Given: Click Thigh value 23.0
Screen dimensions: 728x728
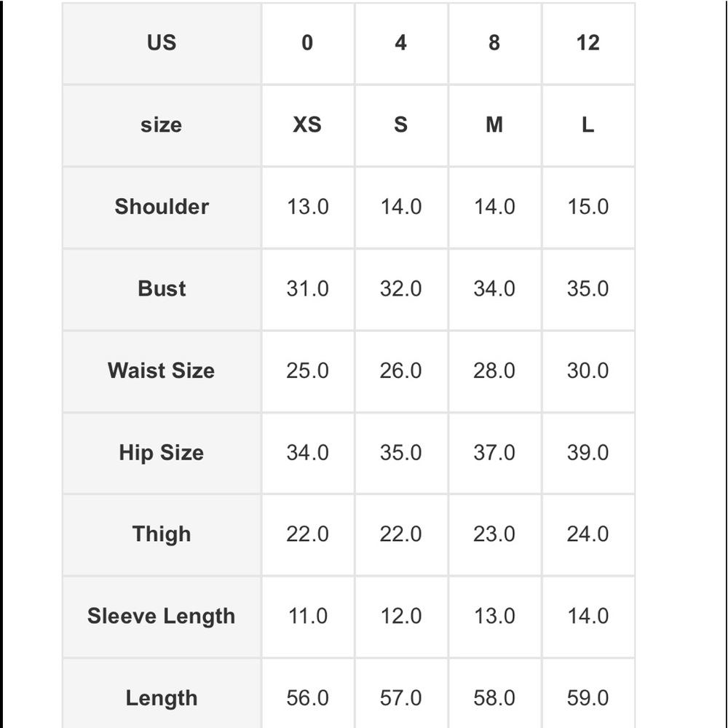Looking at the screenshot, I should coord(494,534).
